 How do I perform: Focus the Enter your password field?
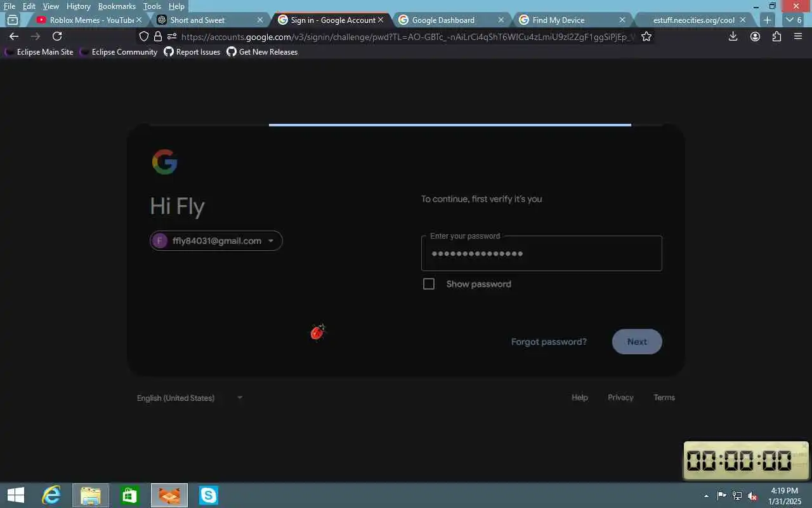(x=542, y=253)
